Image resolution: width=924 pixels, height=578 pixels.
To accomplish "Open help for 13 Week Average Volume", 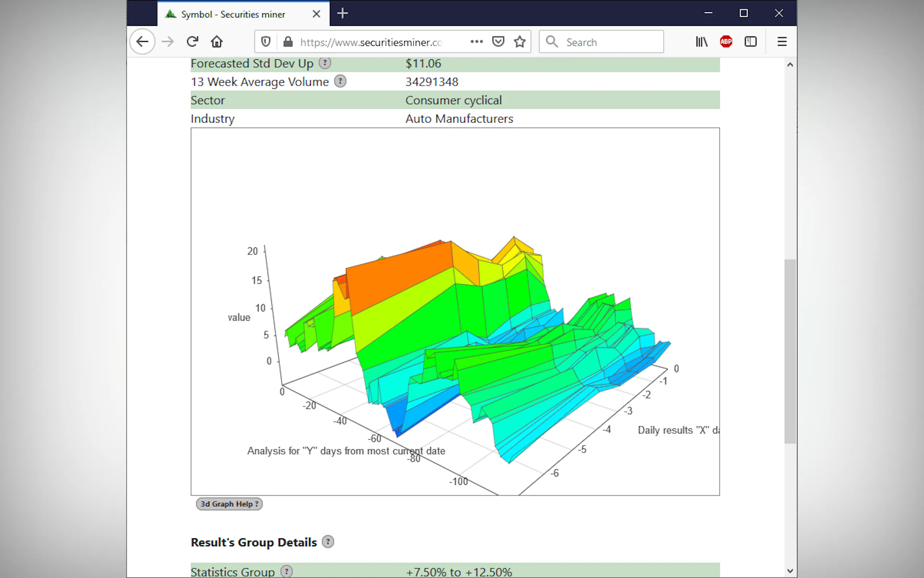I will [x=340, y=82].
